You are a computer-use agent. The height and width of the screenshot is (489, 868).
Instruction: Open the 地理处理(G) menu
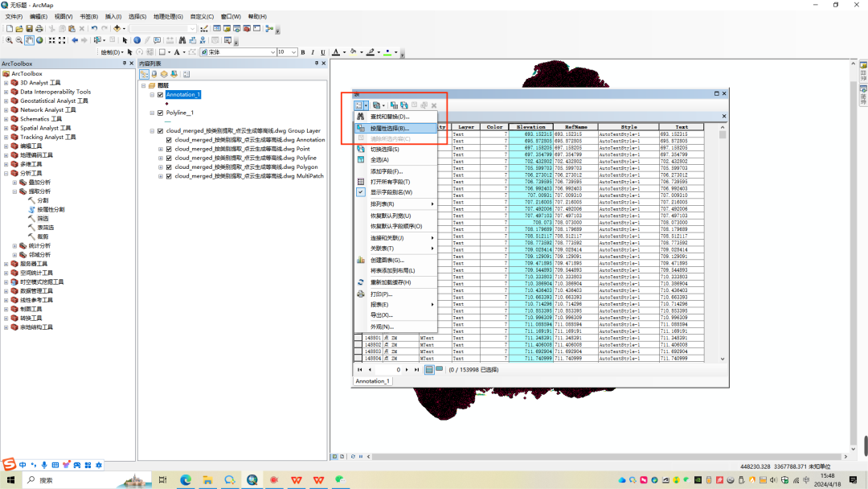point(168,17)
